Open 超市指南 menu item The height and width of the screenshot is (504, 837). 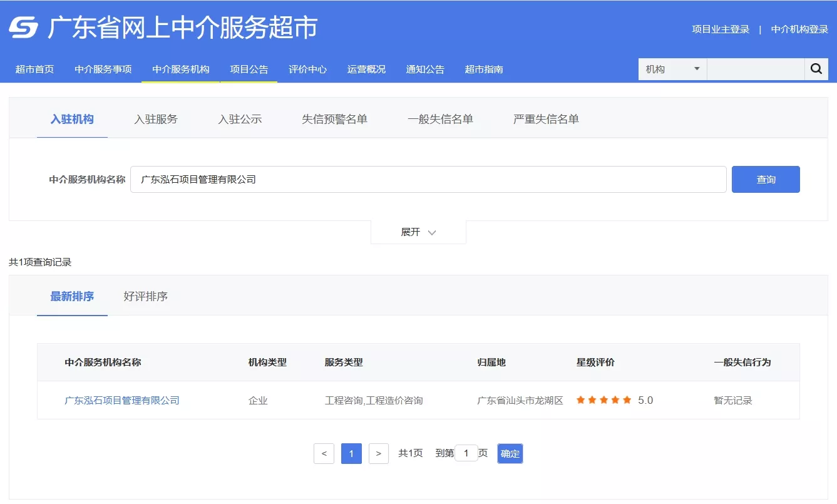[484, 69]
